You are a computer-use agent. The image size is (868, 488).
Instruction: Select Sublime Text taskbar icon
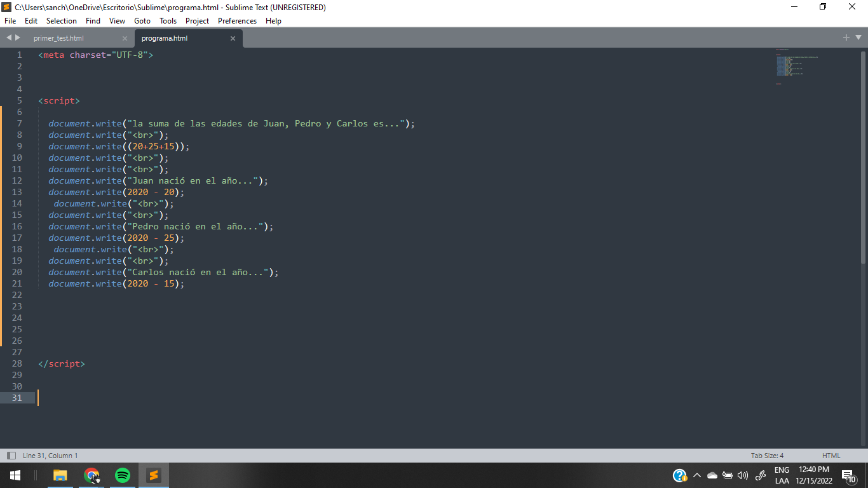pyautogui.click(x=153, y=475)
